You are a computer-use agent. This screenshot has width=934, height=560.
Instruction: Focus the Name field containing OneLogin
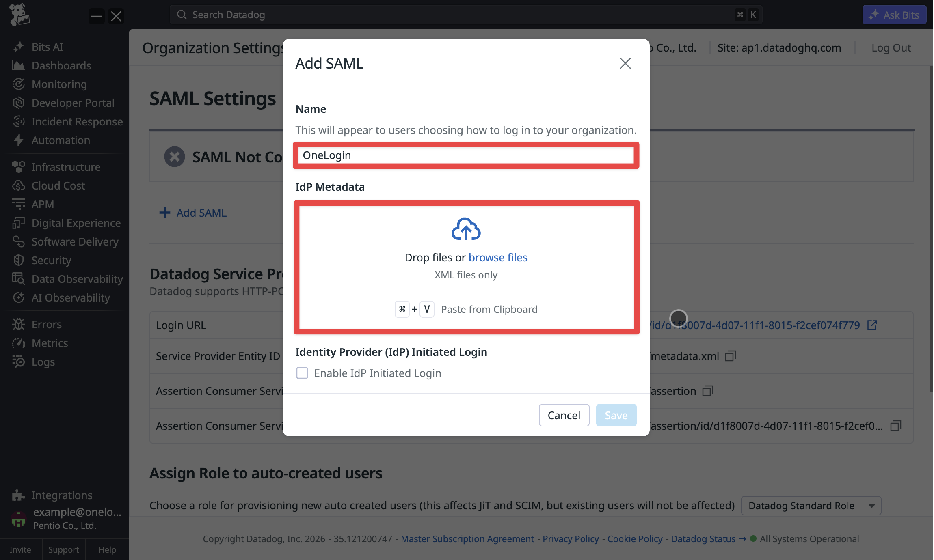tap(466, 155)
